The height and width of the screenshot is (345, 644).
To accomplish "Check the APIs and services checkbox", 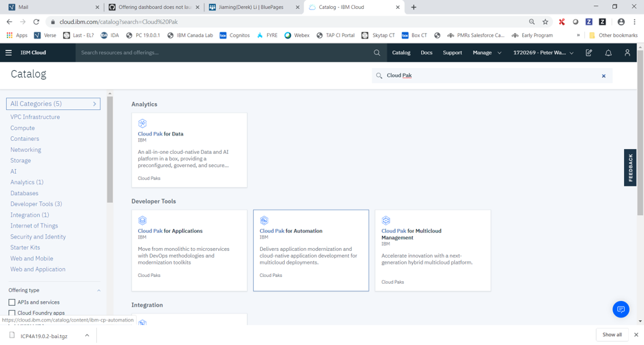I will click(12, 302).
